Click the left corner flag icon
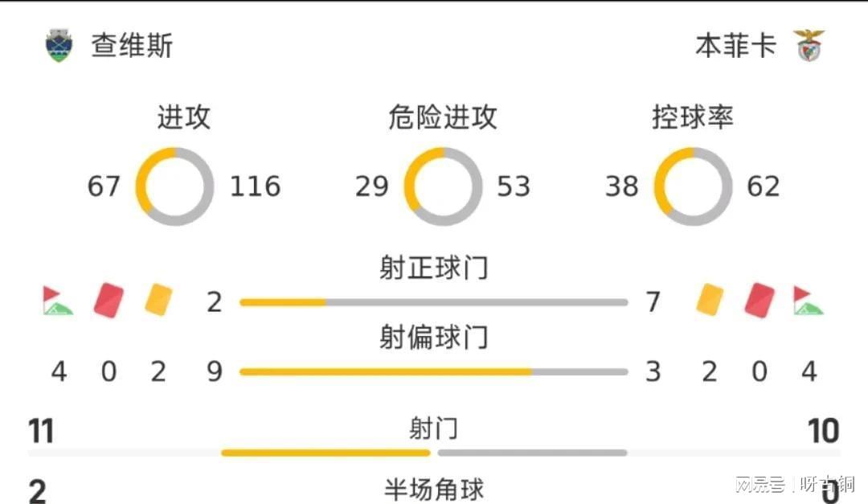This screenshot has height=504, width=868. 58,301
